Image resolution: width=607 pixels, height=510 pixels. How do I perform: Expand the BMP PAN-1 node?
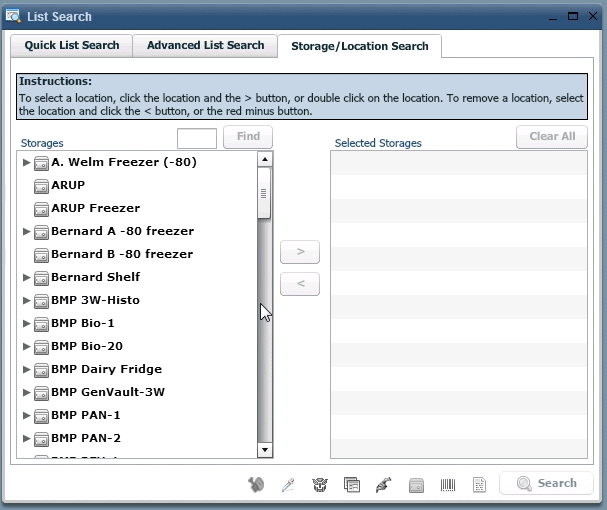coord(26,415)
